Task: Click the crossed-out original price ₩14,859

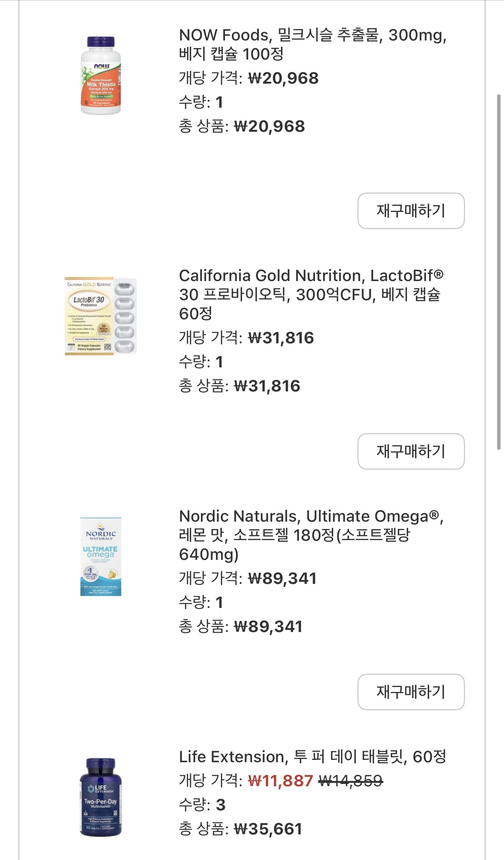Action: click(x=350, y=781)
